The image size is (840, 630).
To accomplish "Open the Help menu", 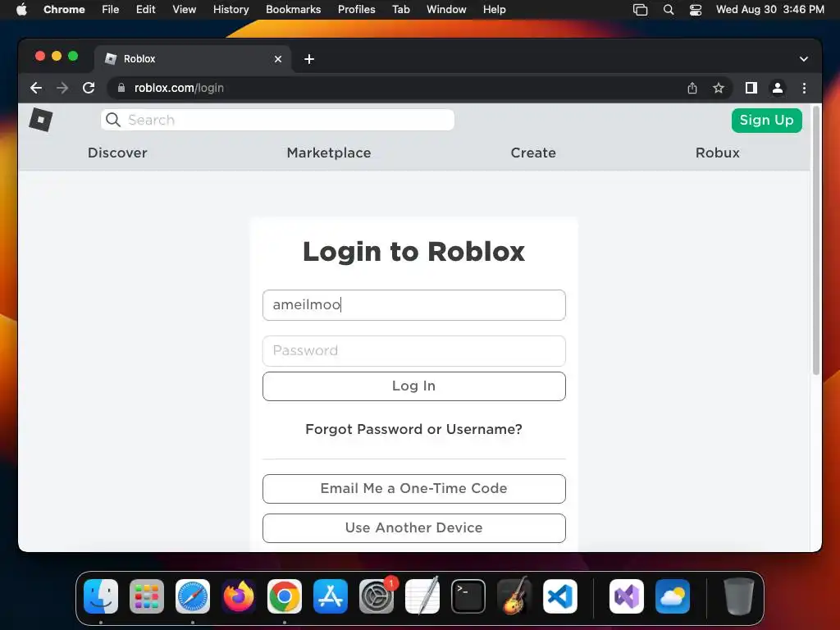I will click(x=494, y=10).
